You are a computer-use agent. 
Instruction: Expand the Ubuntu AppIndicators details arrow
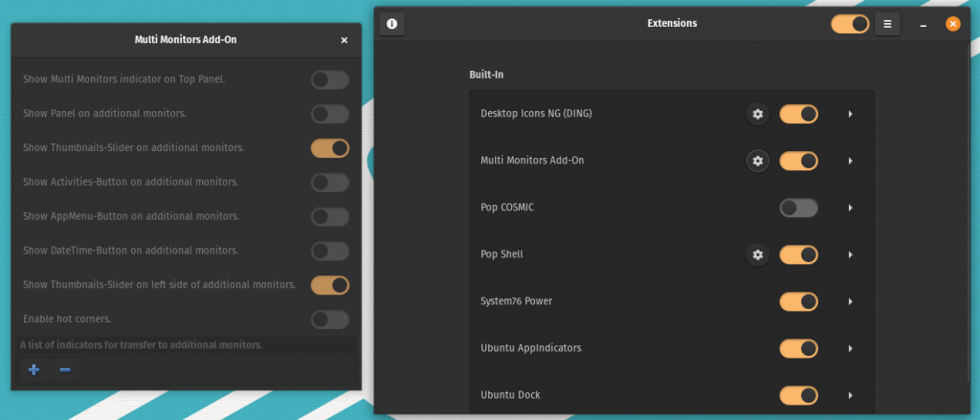[850, 348]
